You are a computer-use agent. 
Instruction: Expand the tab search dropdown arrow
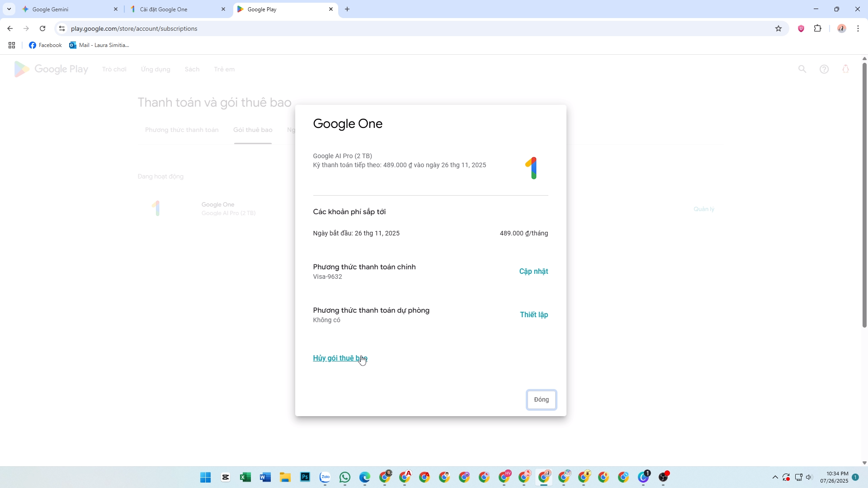[x=9, y=9]
